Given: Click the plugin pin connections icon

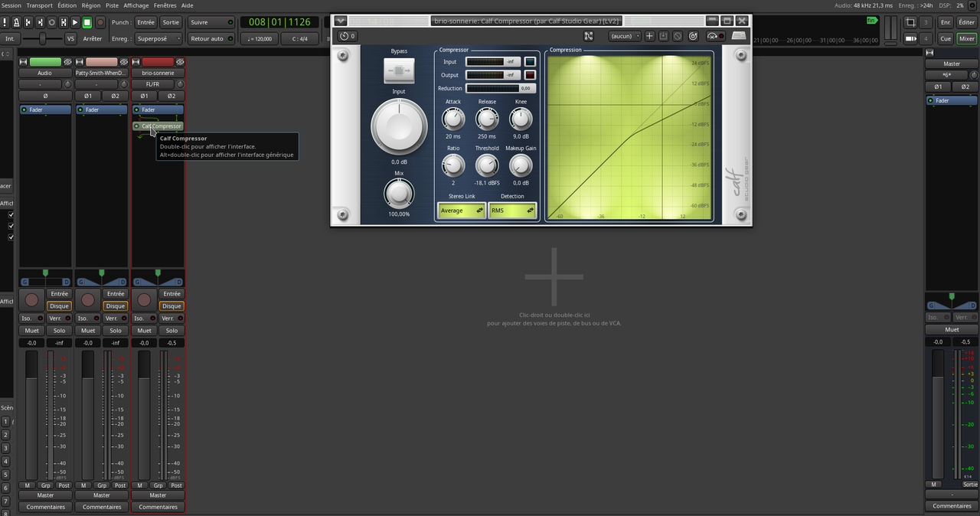Looking at the screenshot, I should point(589,36).
